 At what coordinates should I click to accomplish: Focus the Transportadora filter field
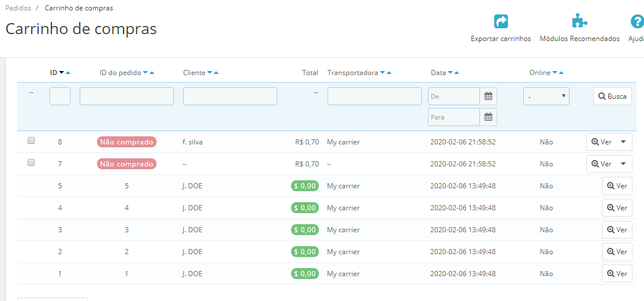[374, 96]
